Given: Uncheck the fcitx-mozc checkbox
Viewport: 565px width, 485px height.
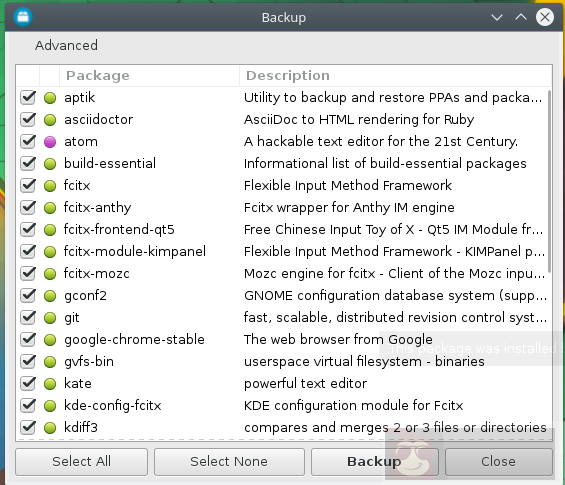Looking at the screenshot, I should (x=28, y=273).
